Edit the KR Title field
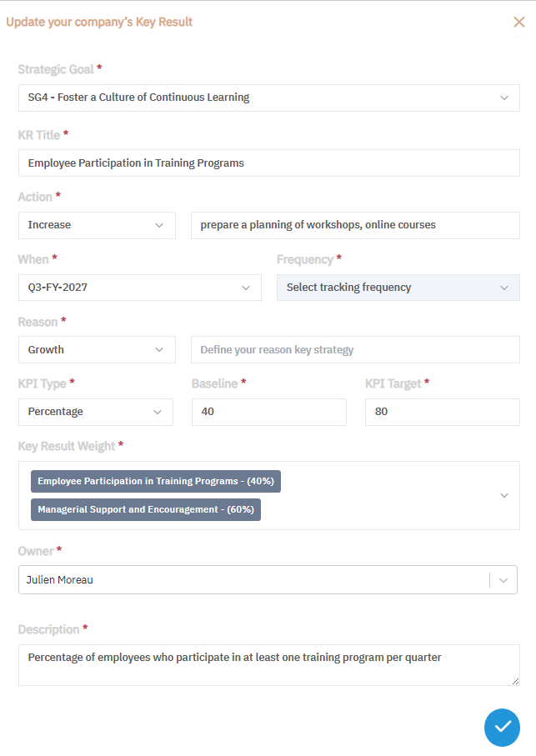Viewport: 536px width, 756px height. pyautogui.click(x=268, y=163)
